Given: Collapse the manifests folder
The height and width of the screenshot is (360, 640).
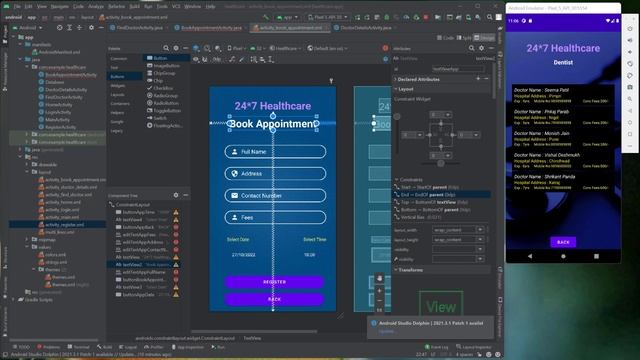Looking at the screenshot, I should point(20,44).
